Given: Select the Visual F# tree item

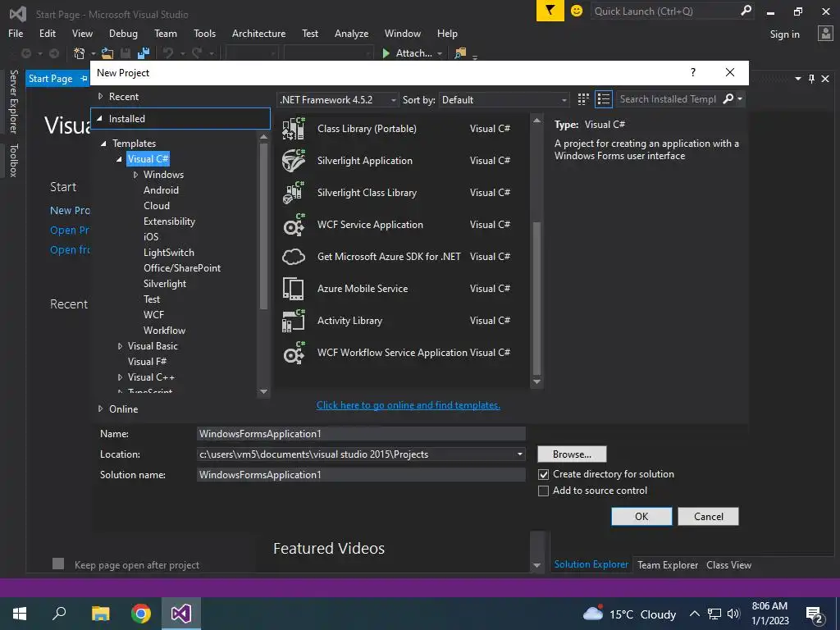Looking at the screenshot, I should click(147, 362).
